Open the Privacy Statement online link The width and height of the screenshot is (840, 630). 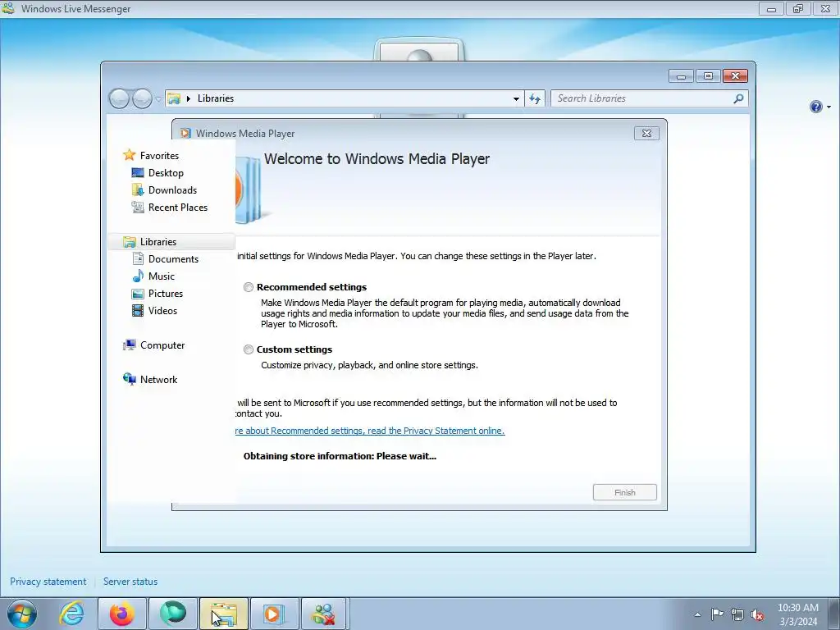tap(370, 431)
